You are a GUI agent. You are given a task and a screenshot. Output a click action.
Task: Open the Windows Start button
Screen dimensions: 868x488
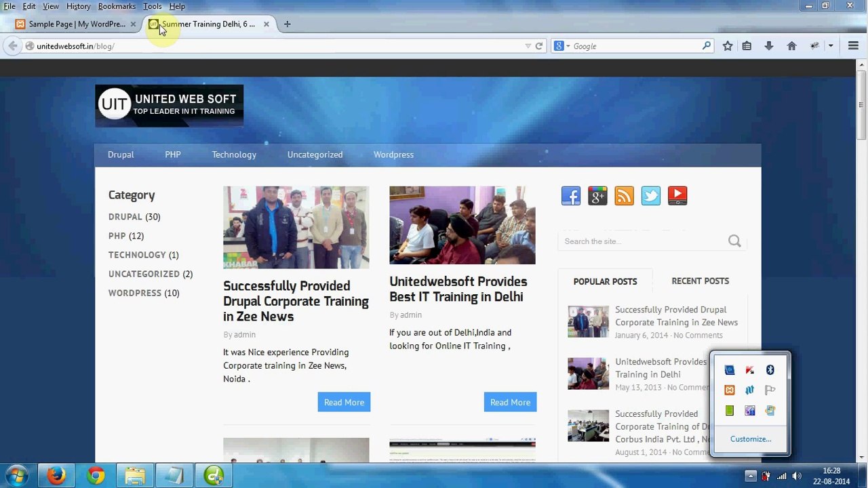tap(16, 476)
